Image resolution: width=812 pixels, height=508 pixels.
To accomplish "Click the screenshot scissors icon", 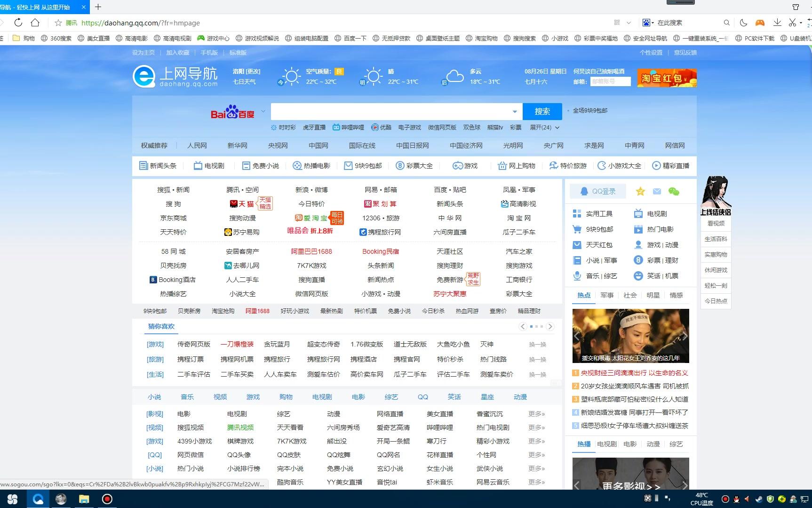I will (792, 23).
